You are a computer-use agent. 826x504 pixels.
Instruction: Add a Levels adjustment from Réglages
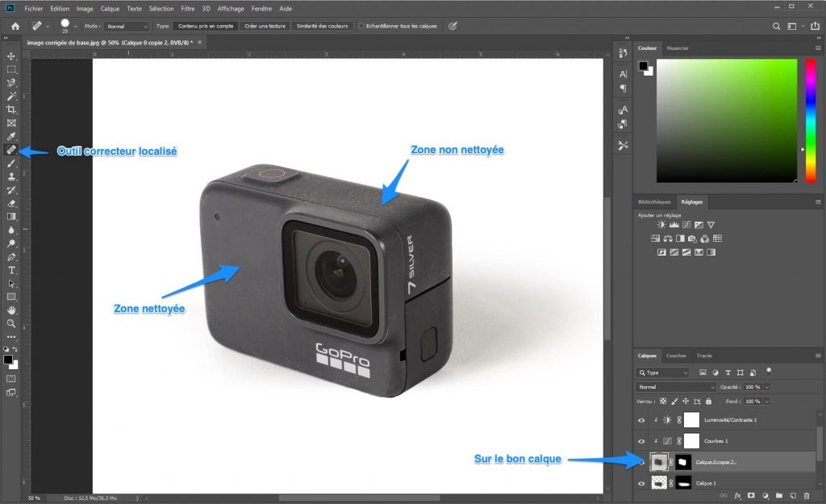[674, 225]
